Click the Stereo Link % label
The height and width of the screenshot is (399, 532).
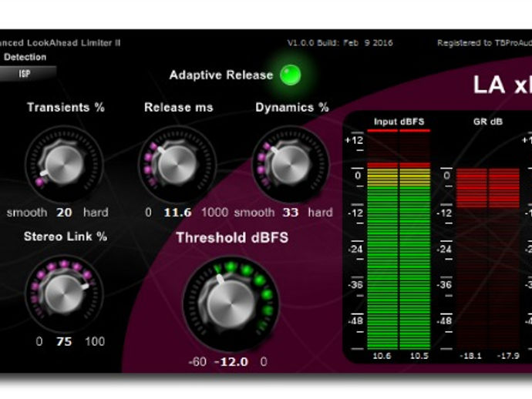(x=65, y=236)
